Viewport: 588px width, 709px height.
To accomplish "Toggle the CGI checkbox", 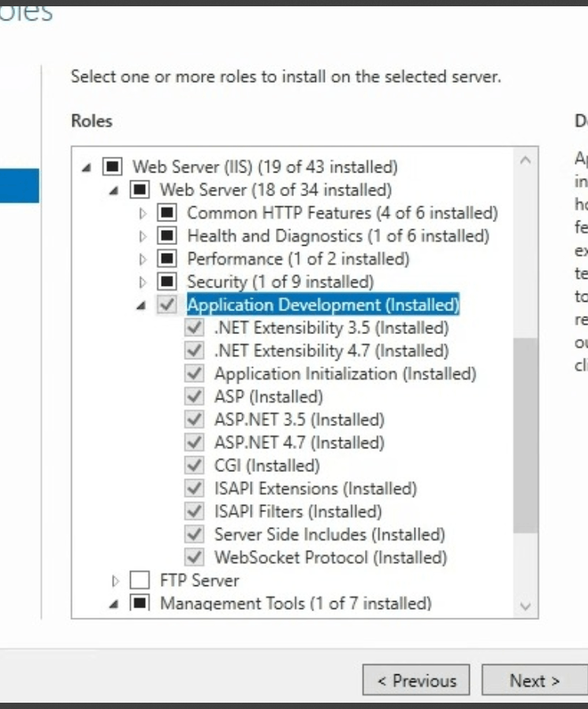I will click(x=195, y=466).
